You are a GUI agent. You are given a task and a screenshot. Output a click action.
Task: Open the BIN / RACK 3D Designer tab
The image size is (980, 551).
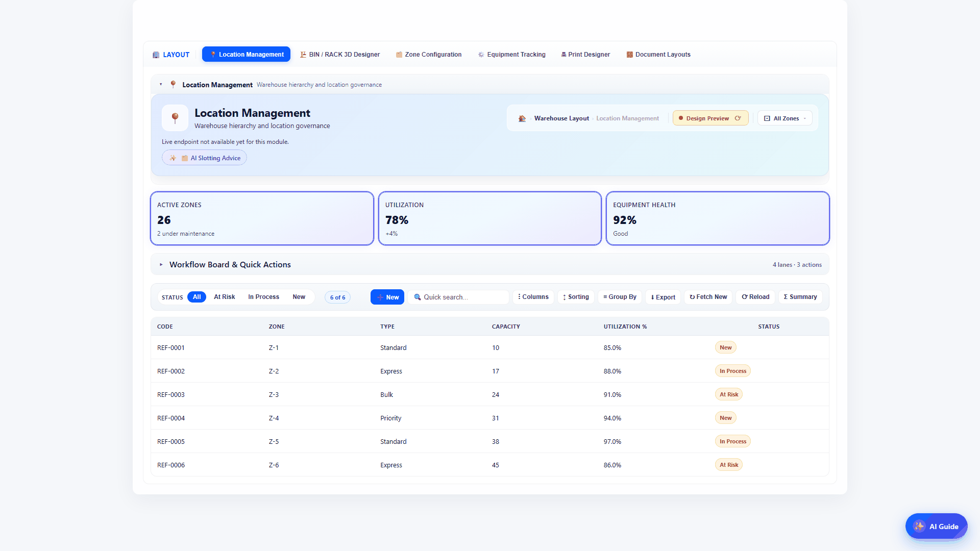coord(340,55)
